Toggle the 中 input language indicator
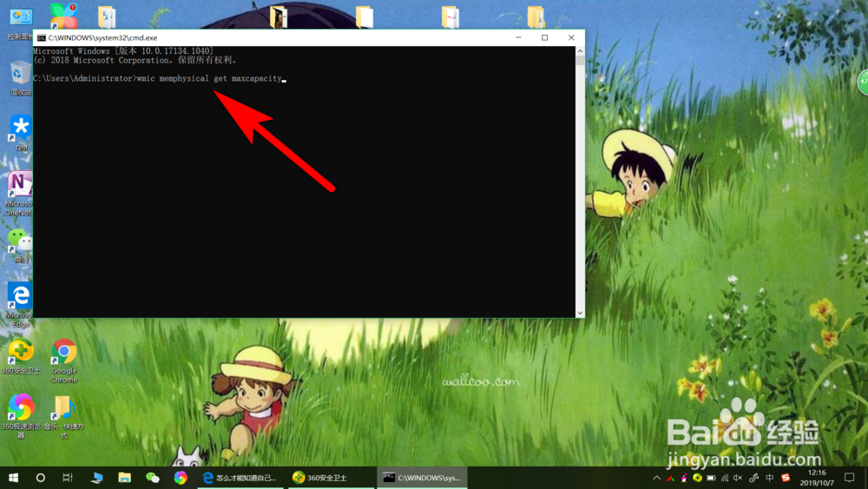Image resolution: width=868 pixels, height=489 pixels. [769, 478]
